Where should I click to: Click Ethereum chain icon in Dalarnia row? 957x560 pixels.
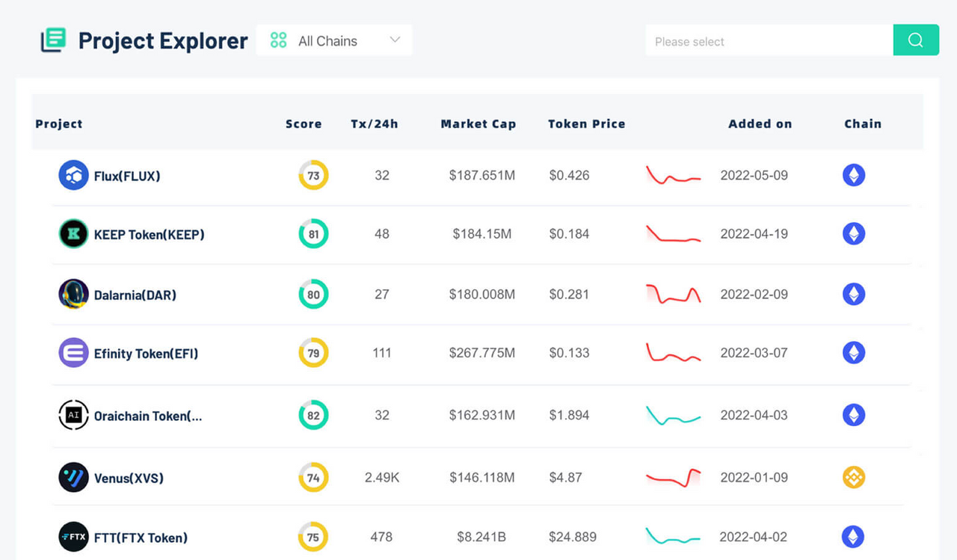click(x=854, y=294)
